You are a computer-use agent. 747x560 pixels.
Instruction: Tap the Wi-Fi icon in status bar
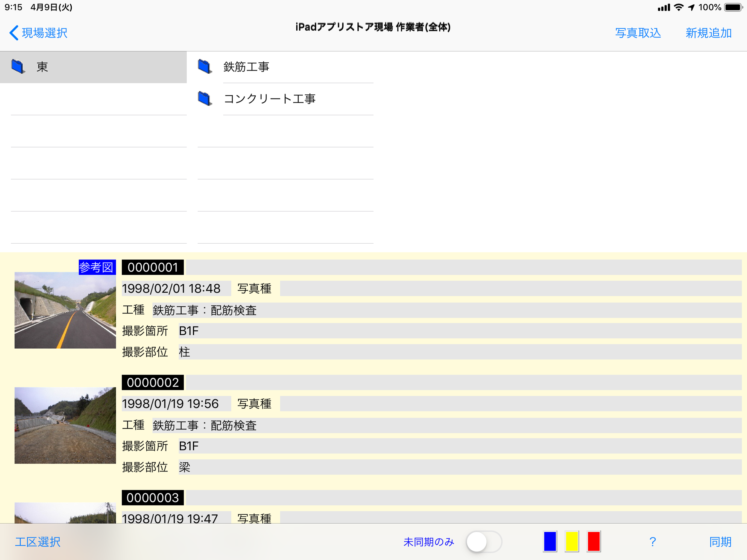678,7
